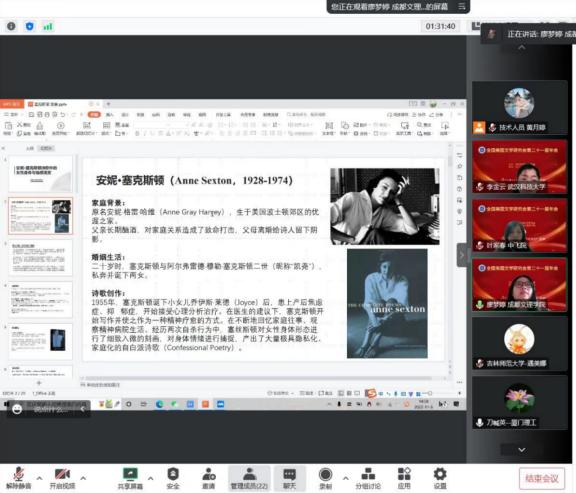Open the 插入 ribbon tab in WPS
This screenshot has height=493, width=576.
(109, 115)
